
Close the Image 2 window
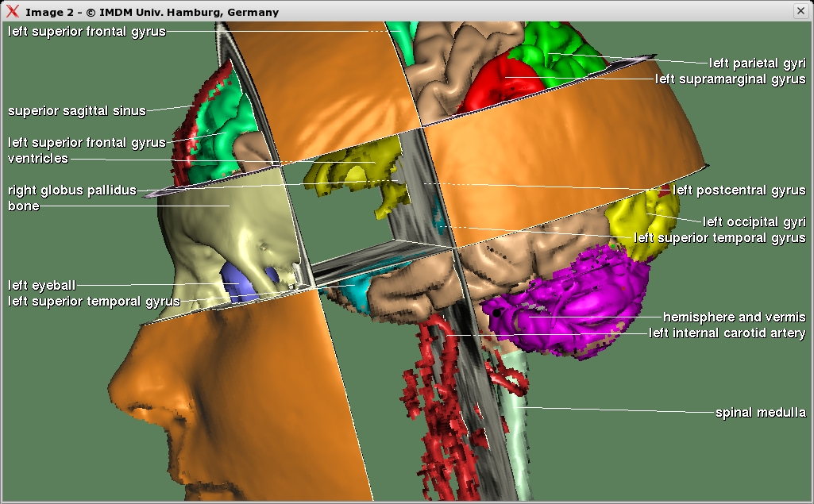click(801, 11)
